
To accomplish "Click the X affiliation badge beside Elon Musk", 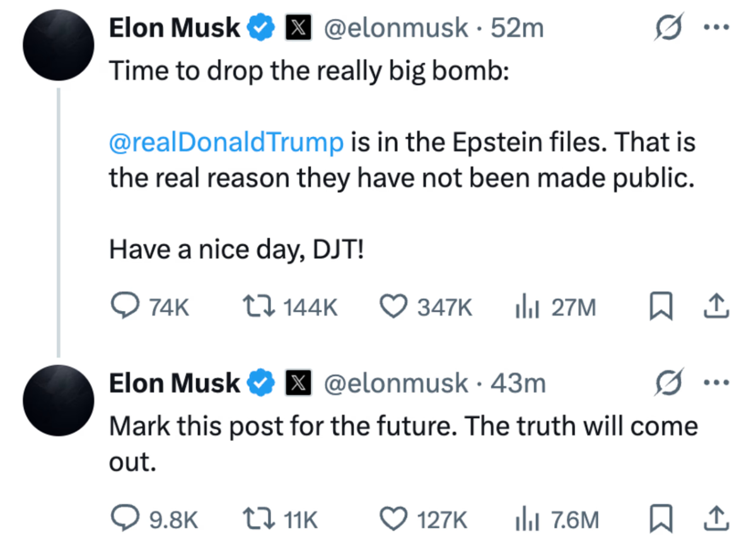I will click(x=298, y=26).
